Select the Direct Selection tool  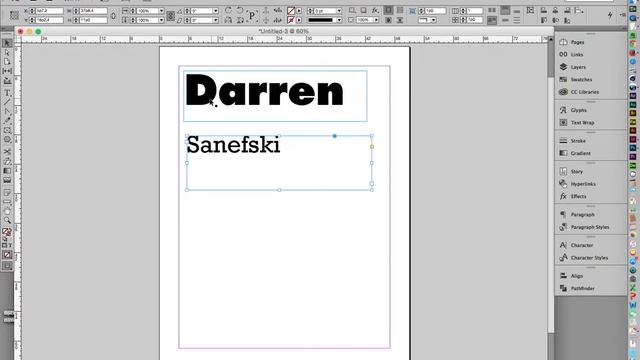point(7,53)
